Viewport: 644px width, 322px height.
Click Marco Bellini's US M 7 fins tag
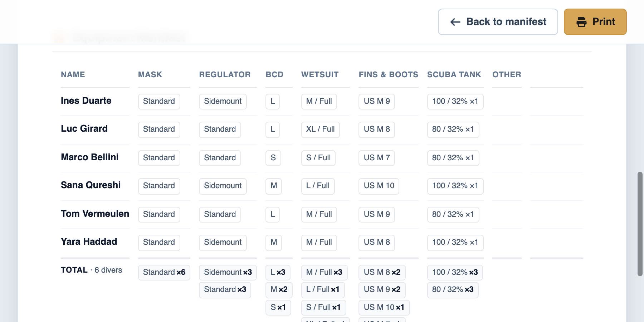point(376,158)
